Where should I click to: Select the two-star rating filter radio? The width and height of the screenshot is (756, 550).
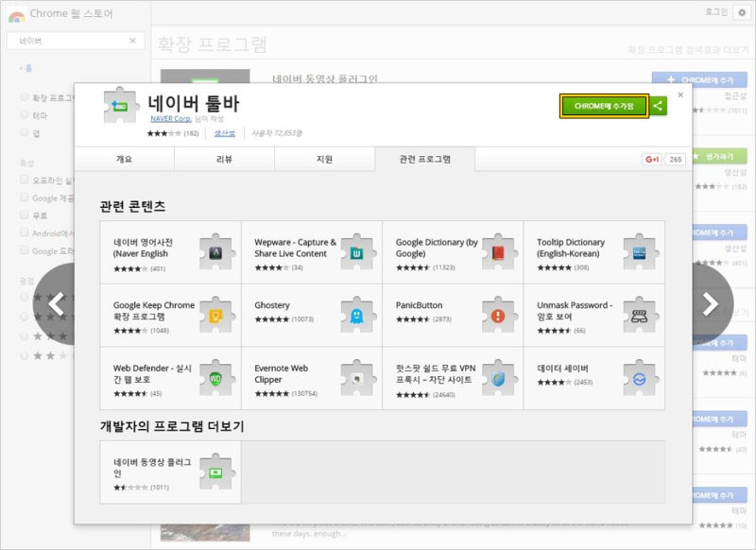(x=25, y=355)
